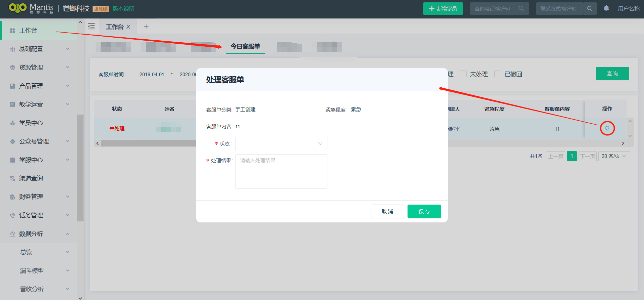Image resolution: width=644 pixels, height=300 pixels.
Task: Click the 数据分析 sidebar icon
Action: tap(12, 234)
